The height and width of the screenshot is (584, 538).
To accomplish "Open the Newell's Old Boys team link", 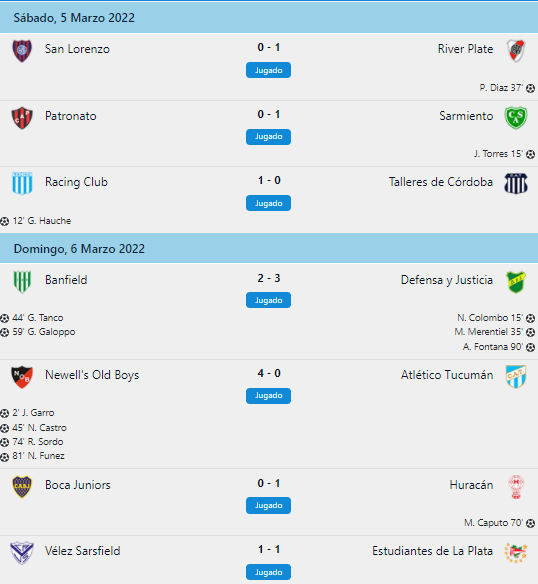I will click(92, 375).
